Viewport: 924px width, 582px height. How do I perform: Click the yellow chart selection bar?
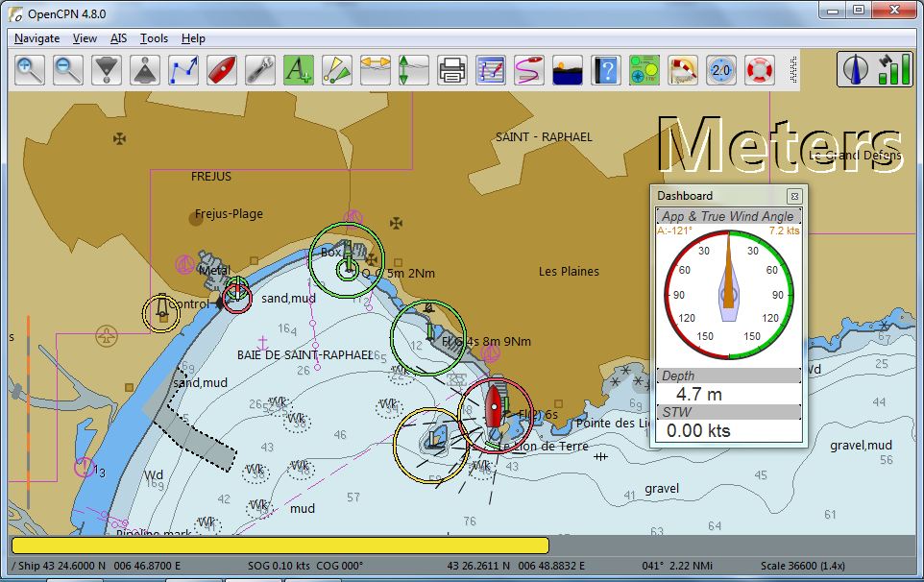click(279, 546)
